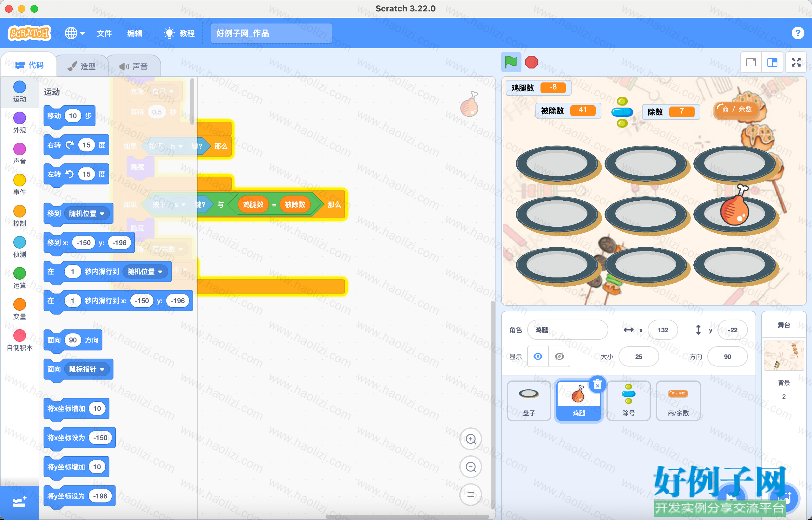Open the 教程 tutorials
This screenshot has width=812, height=520.
tap(179, 33)
